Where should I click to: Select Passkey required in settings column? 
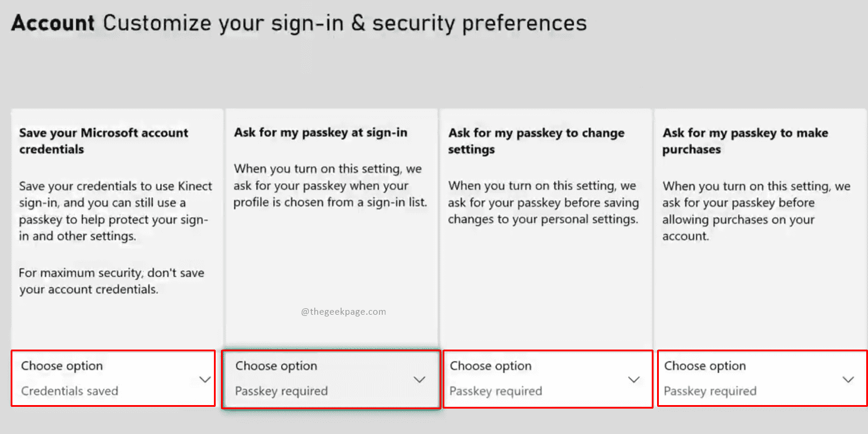click(x=495, y=391)
